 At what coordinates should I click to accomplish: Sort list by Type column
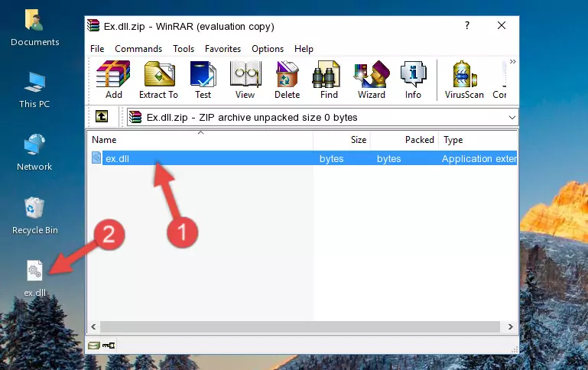(x=478, y=140)
